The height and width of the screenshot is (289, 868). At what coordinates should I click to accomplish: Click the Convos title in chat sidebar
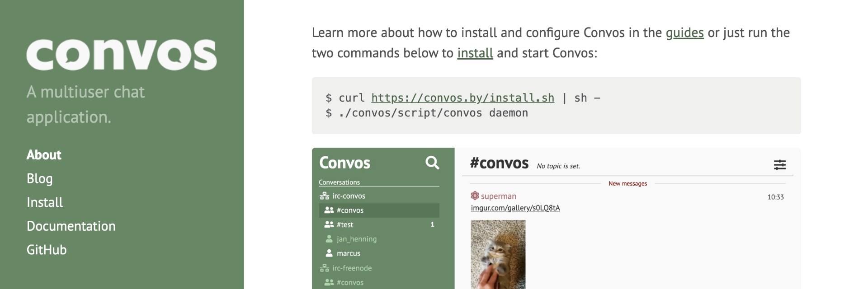click(x=344, y=163)
